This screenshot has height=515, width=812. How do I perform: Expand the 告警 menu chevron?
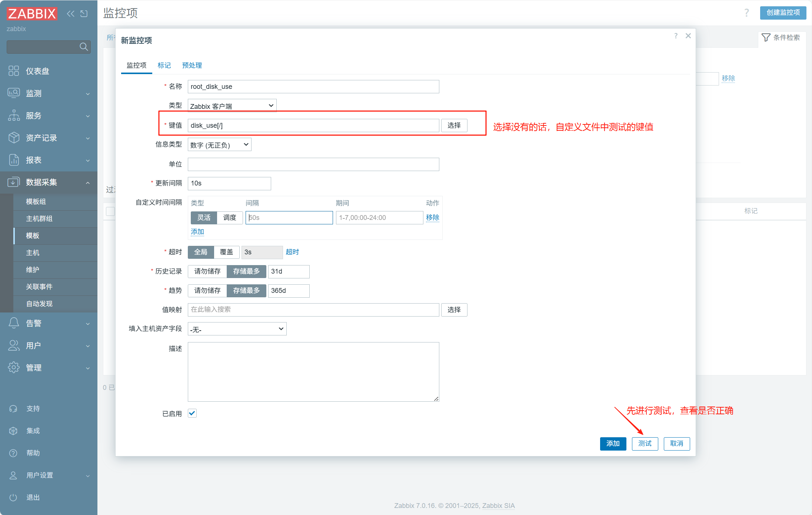click(x=88, y=324)
